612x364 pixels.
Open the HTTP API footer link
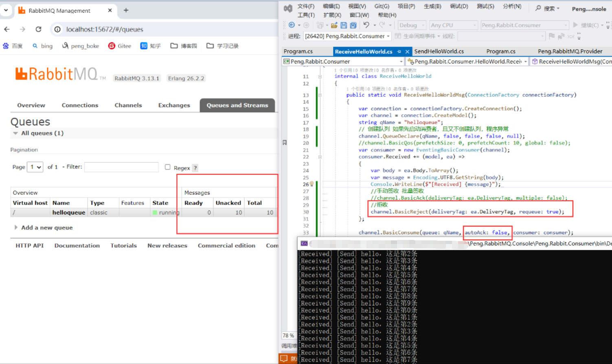pyautogui.click(x=30, y=245)
